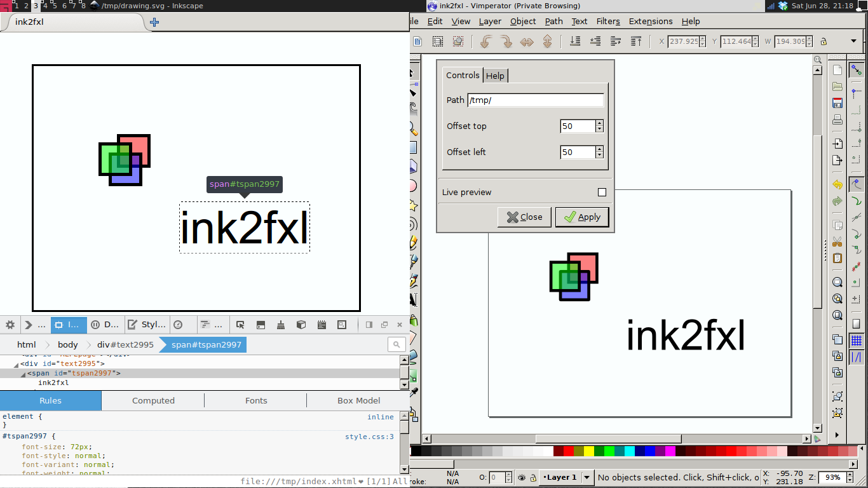Click the Close button in the ink2fxl dialog
The image size is (868, 488).
tap(524, 217)
